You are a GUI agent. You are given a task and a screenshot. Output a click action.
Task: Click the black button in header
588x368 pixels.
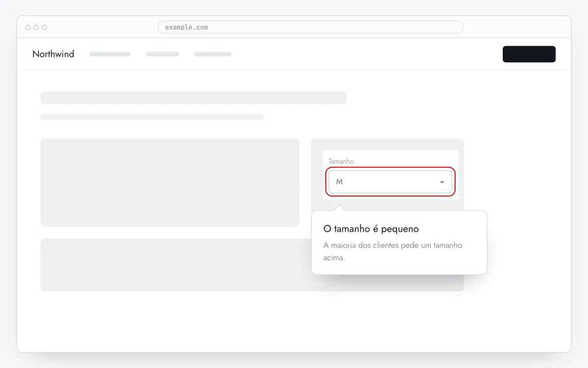(529, 54)
